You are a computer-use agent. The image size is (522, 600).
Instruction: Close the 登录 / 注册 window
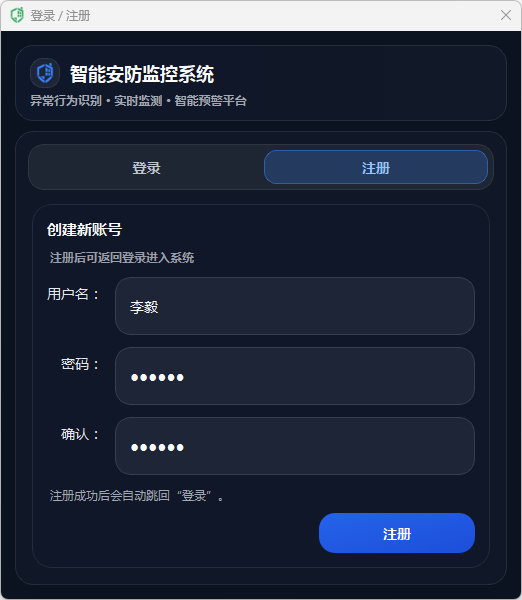coord(506,15)
